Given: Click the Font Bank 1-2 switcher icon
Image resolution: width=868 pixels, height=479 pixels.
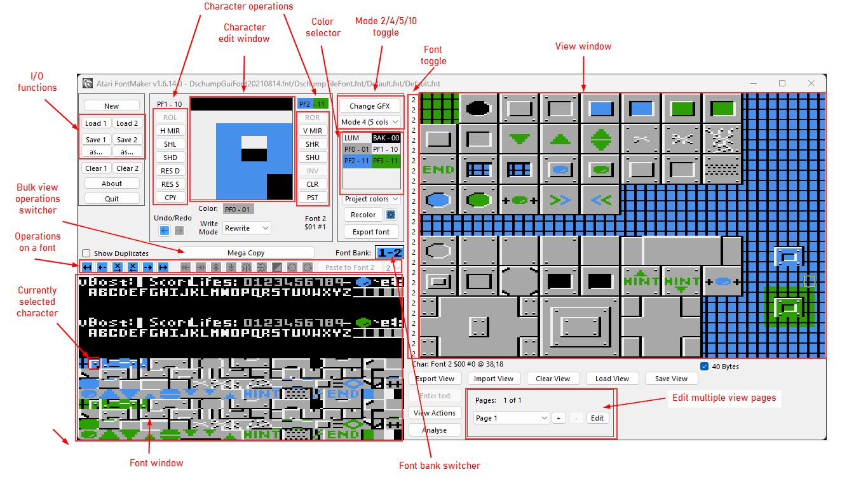Looking at the screenshot, I should (388, 253).
